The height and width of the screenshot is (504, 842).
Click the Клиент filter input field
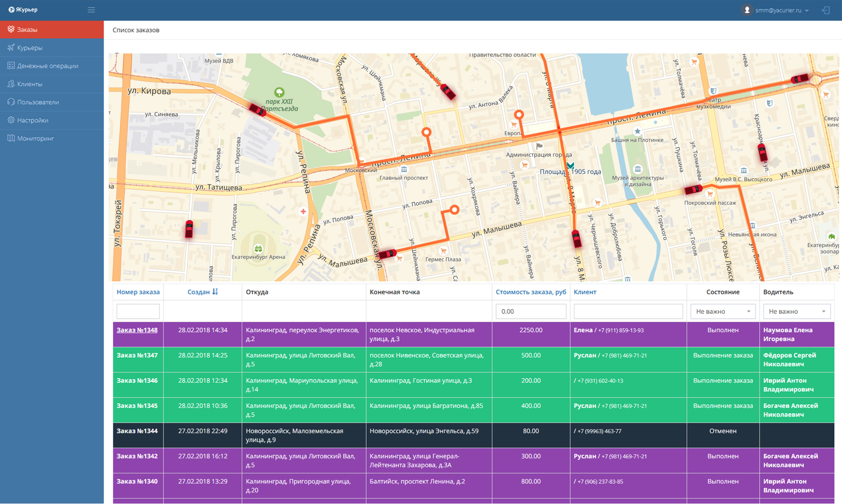628,311
